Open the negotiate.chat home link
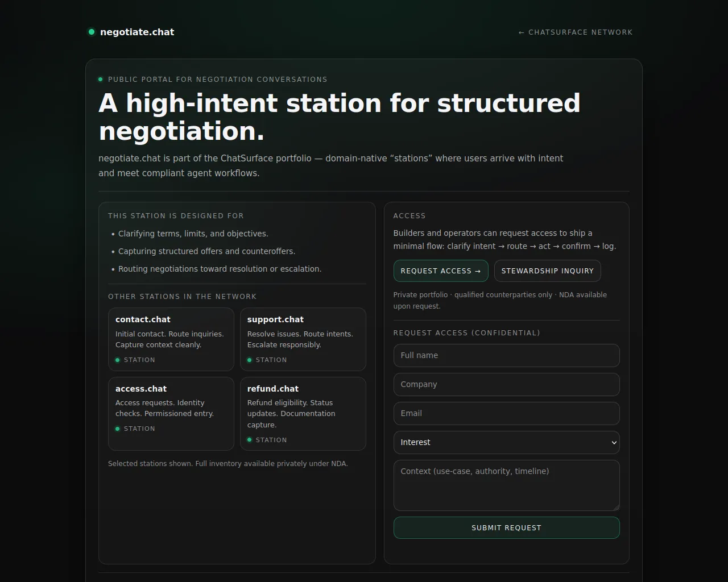The height and width of the screenshot is (582, 728). click(137, 32)
